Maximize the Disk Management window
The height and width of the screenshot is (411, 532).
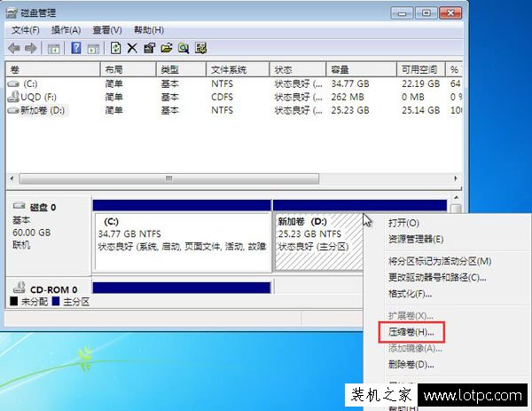[x=426, y=13]
